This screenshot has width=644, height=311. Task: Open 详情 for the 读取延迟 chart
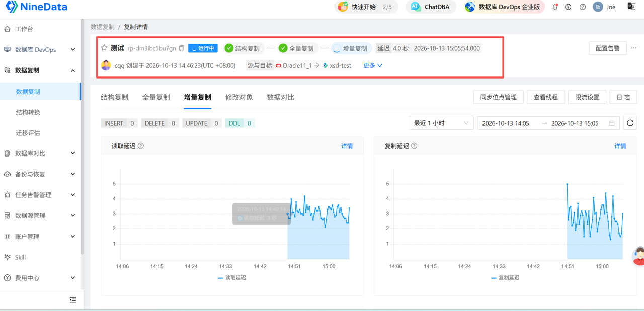347,146
